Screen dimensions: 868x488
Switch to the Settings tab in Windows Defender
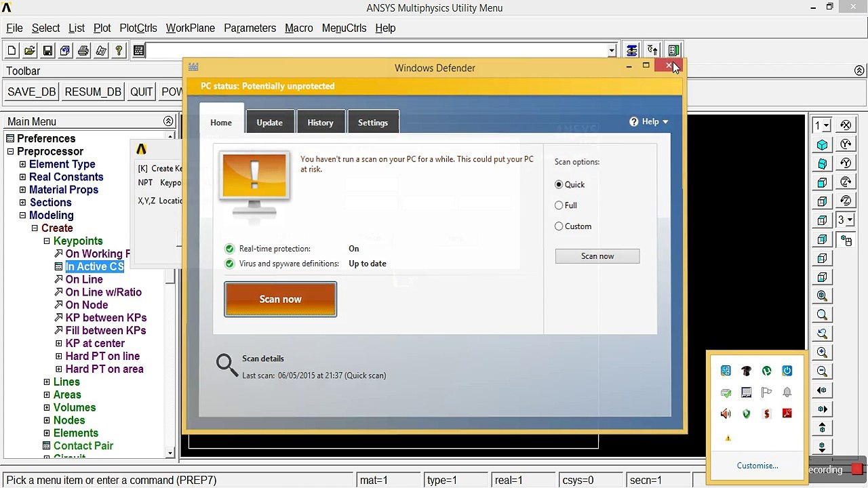pos(373,123)
